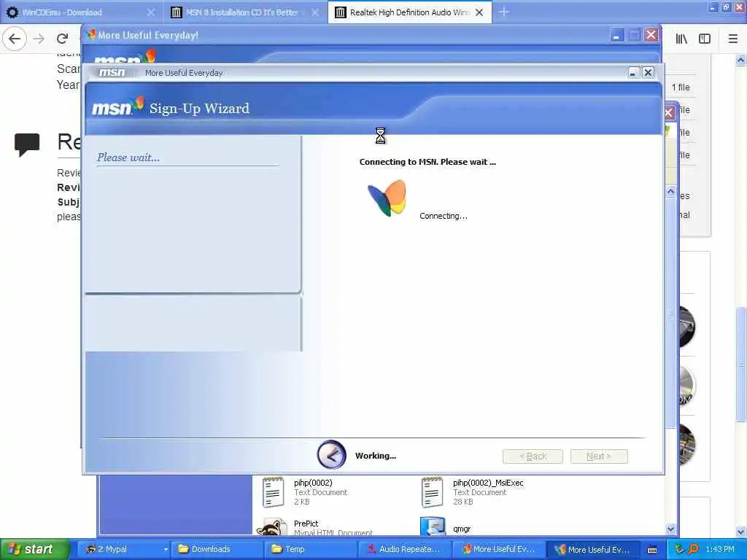The height and width of the screenshot is (560, 747).
Task: Switch to Audio Repeater in taskbar
Action: click(x=404, y=549)
